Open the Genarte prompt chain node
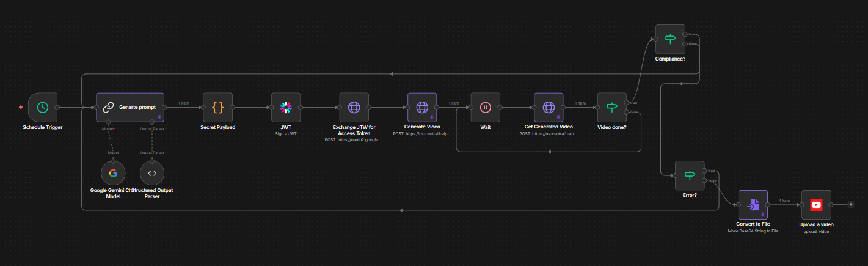 (130, 108)
